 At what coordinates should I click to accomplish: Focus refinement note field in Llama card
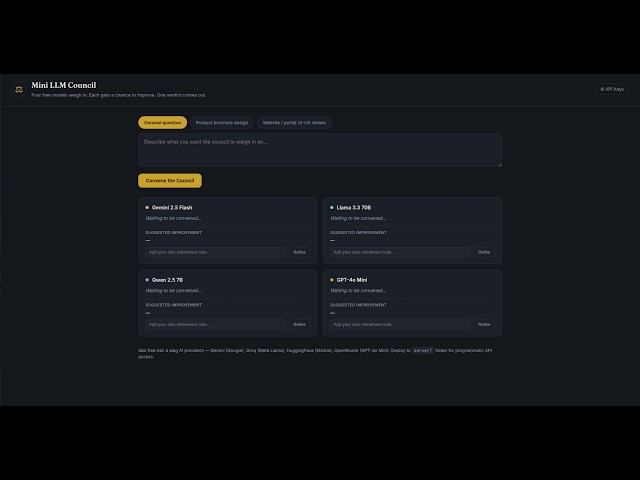[x=400, y=252]
